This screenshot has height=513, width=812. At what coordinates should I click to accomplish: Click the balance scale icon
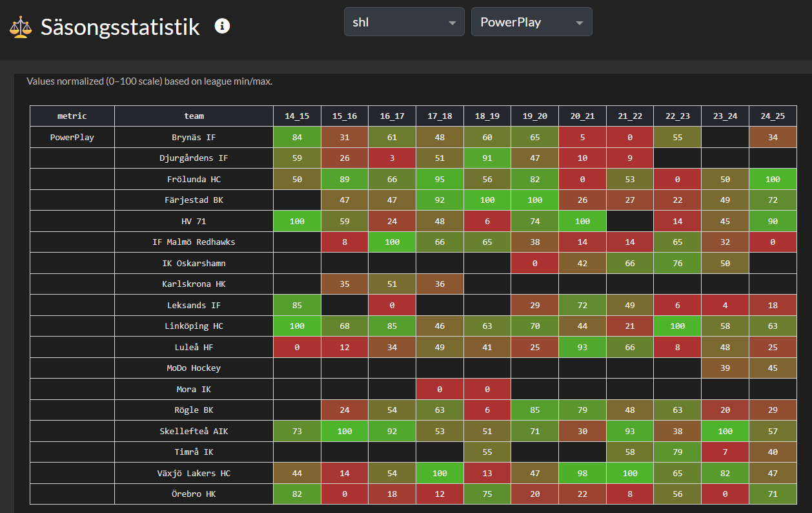[x=20, y=27]
